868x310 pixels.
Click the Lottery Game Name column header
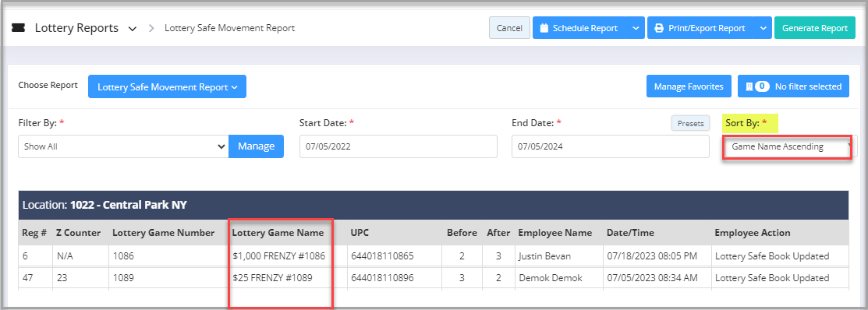(x=278, y=233)
